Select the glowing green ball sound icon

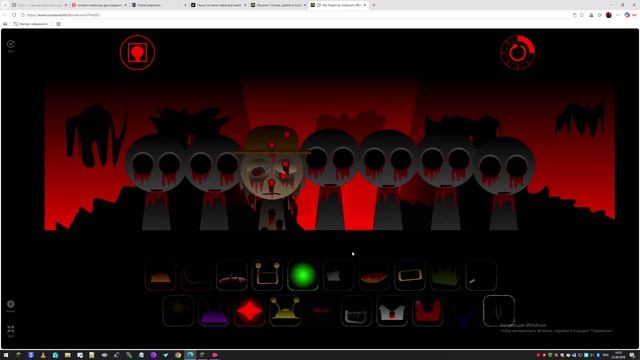[x=303, y=276]
